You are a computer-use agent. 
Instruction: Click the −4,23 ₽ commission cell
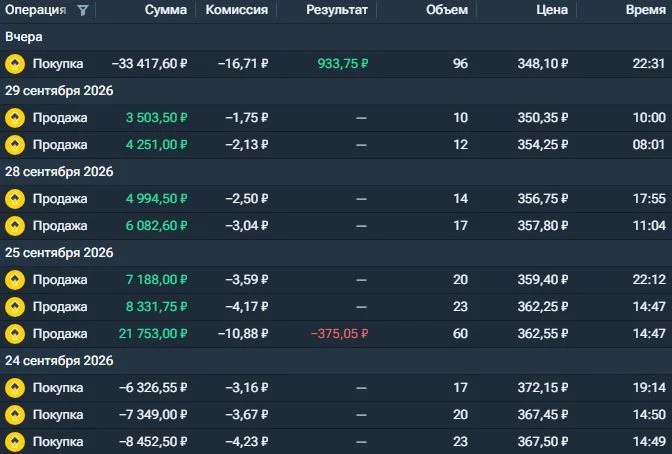(x=247, y=442)
